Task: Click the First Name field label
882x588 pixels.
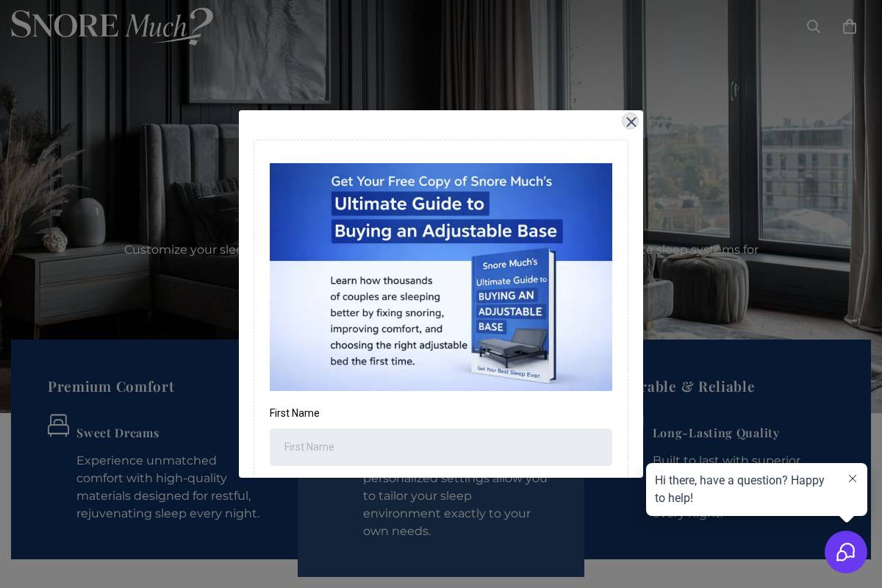Action: point(294,413)
